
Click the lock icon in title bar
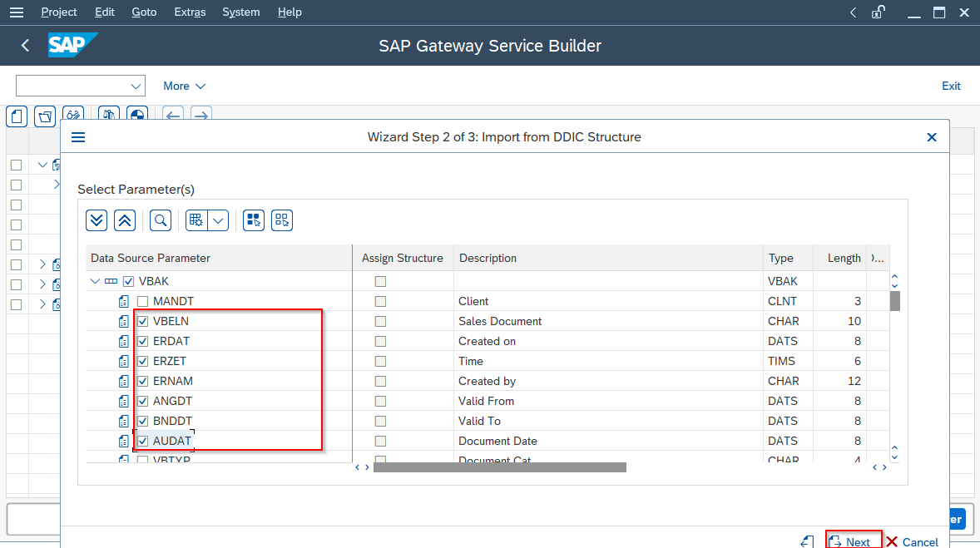click(879, 12)
